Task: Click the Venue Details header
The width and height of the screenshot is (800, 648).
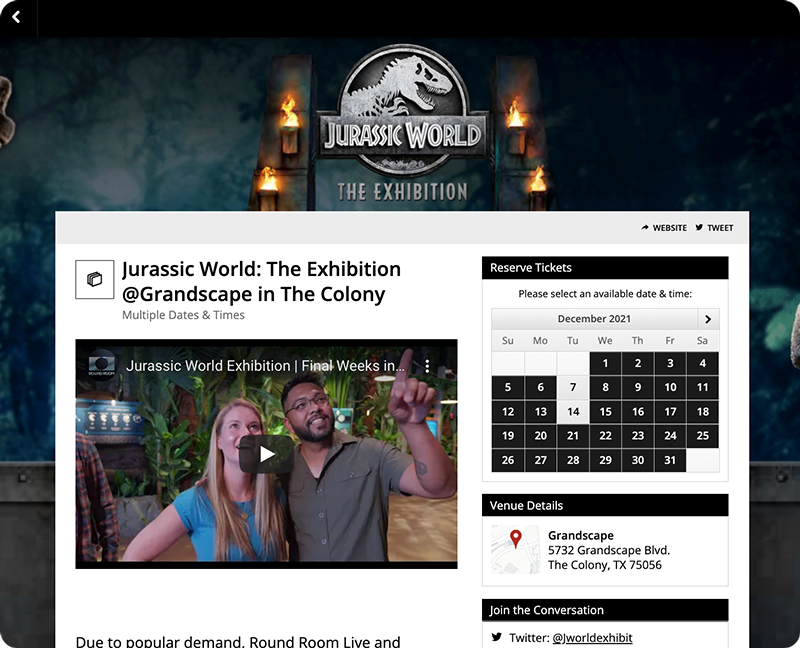Action: click(526, 505)
